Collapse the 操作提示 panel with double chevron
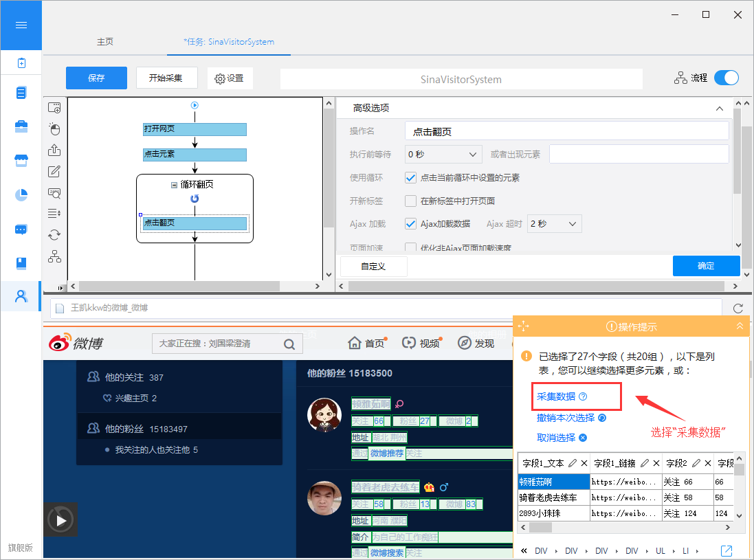The image size is (754, 560). [x=740, y=326]
